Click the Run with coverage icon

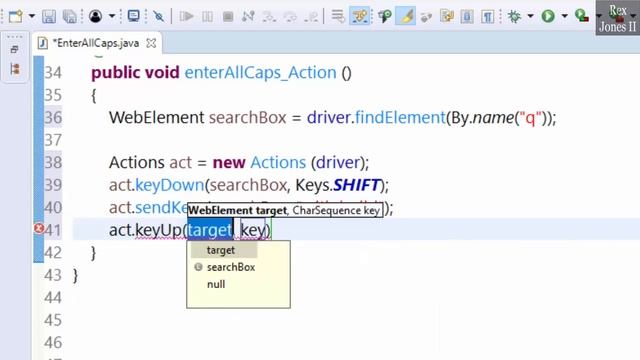coord(581,16)
